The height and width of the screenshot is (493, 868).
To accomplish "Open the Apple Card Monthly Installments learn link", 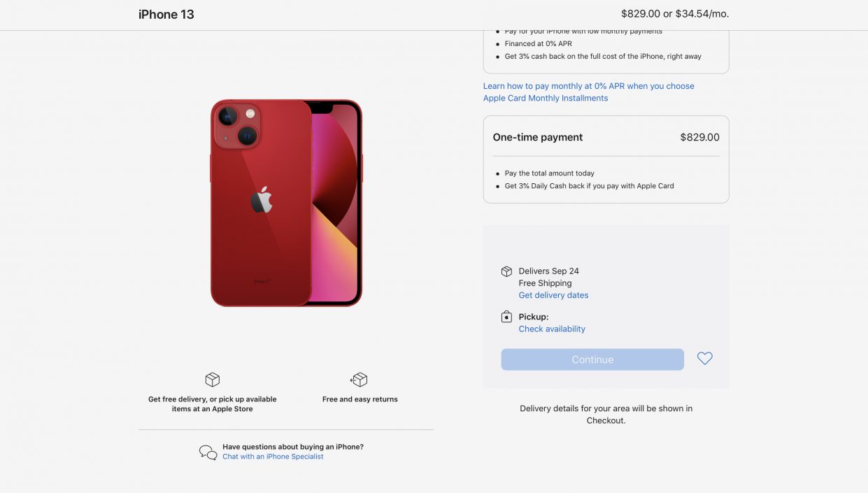I will coord(588,92).
